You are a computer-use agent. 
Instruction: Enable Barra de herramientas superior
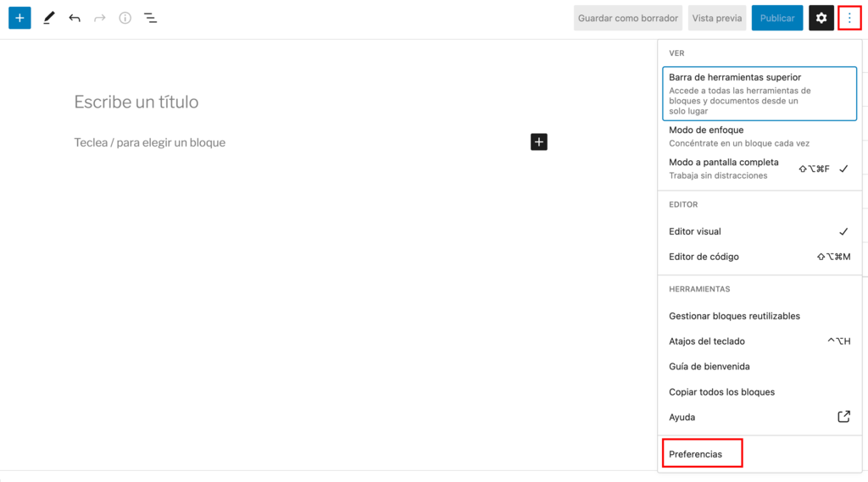(x=759, y=93)
